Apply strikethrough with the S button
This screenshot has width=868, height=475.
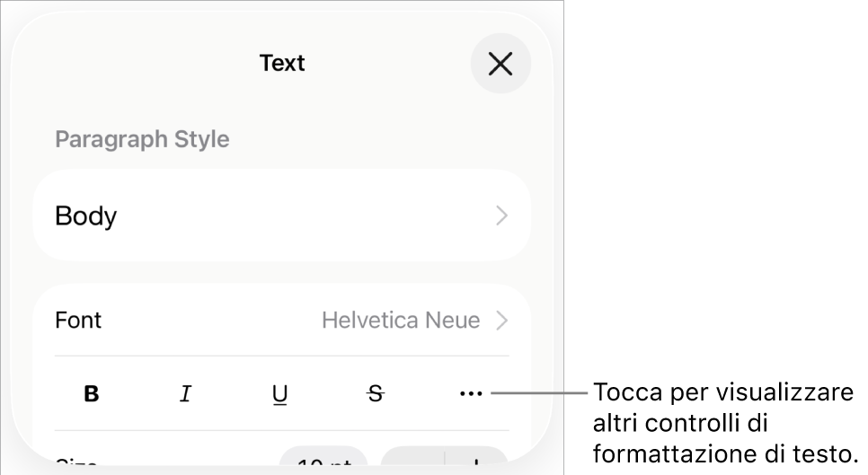(376, 393)
